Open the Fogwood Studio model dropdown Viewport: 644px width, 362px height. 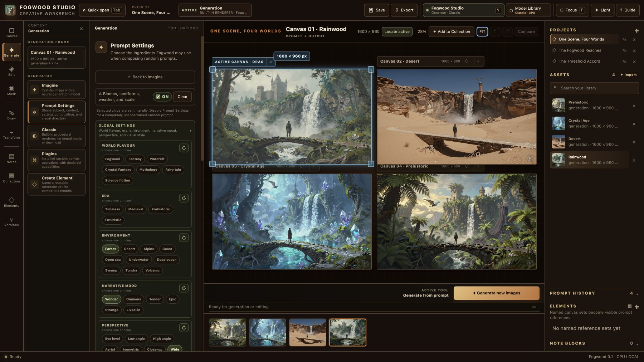tap(464, 10)
